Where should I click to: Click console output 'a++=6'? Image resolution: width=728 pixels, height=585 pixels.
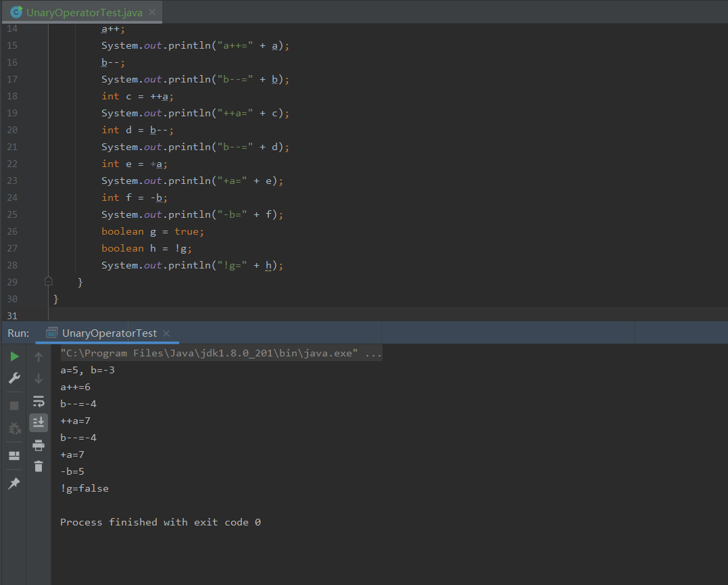tap(75, 387)
